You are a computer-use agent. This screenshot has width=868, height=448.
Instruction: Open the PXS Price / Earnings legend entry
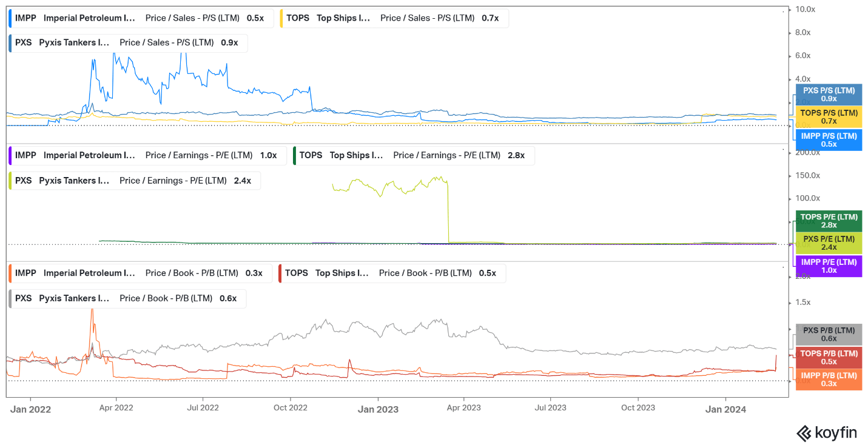coord(135,181)
